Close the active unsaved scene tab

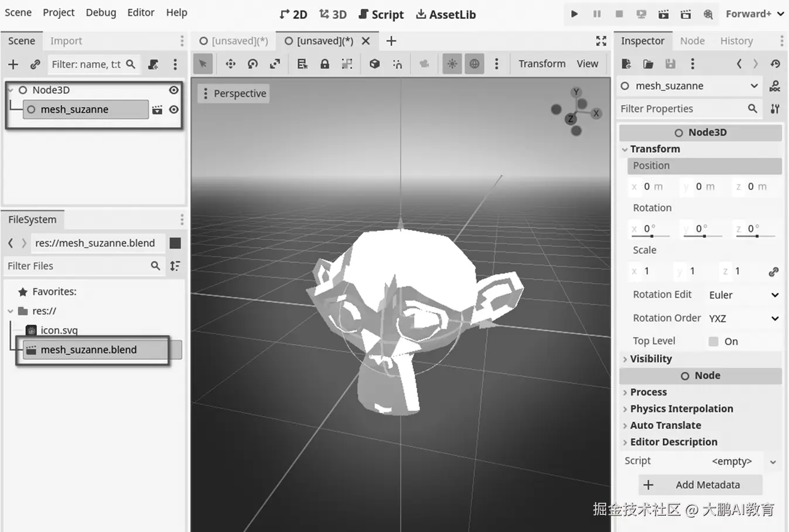(366, 40)
